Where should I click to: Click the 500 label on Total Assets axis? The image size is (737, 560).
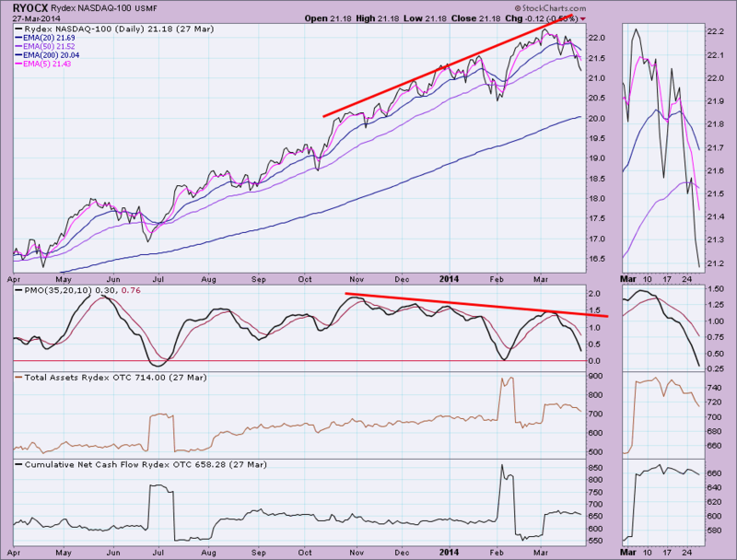pyautogui.click(x=595, y=452)
